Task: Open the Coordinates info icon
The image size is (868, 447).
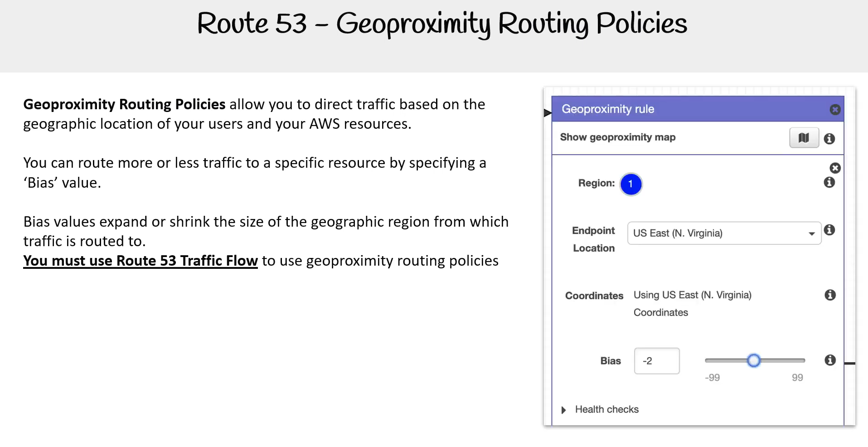Action: click(830, 295)
